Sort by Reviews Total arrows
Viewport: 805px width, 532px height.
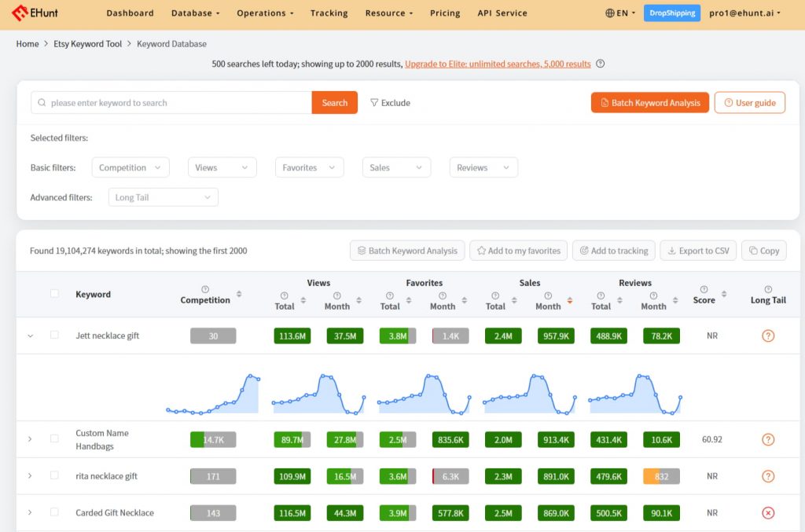(x=619, y=300)
